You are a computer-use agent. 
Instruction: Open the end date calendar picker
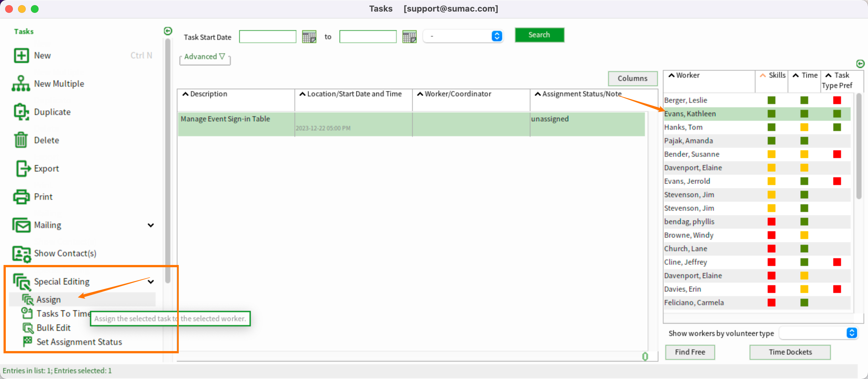(409, 36)
